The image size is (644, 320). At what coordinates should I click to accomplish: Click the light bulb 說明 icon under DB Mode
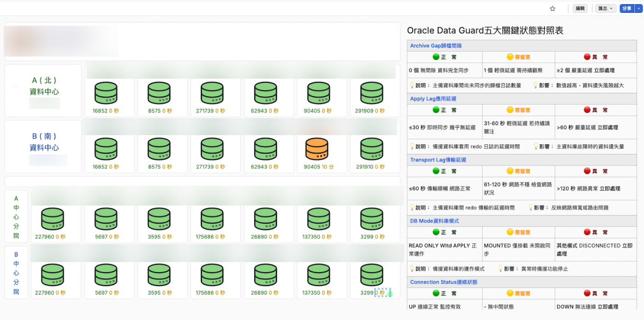pos(412,269)
